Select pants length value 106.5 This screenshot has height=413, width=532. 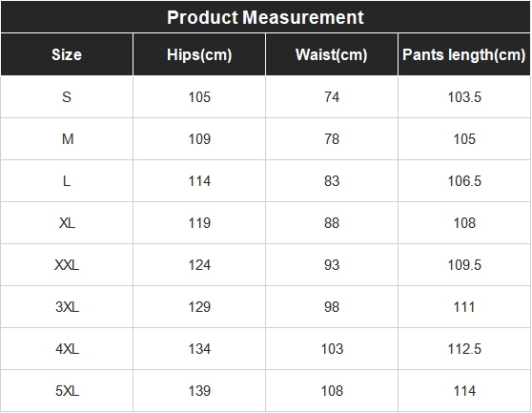[x=464, y=181]
